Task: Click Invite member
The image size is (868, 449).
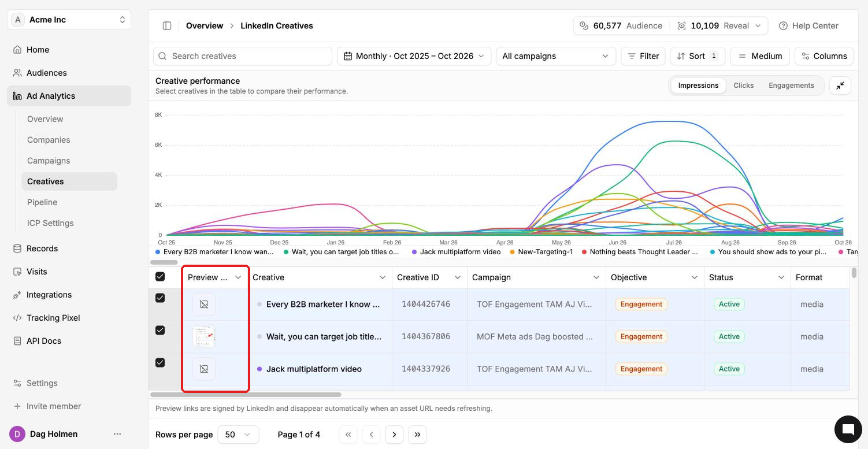Action: (x=69, y=406)
